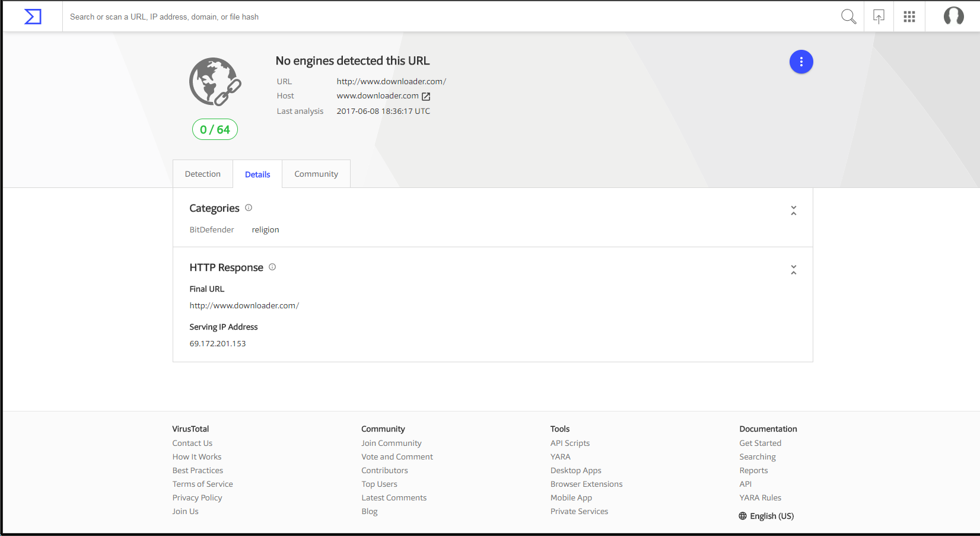980x536 pixels.
Task: Open the apps grid menu icon
Action: click(x=909, y=17)
